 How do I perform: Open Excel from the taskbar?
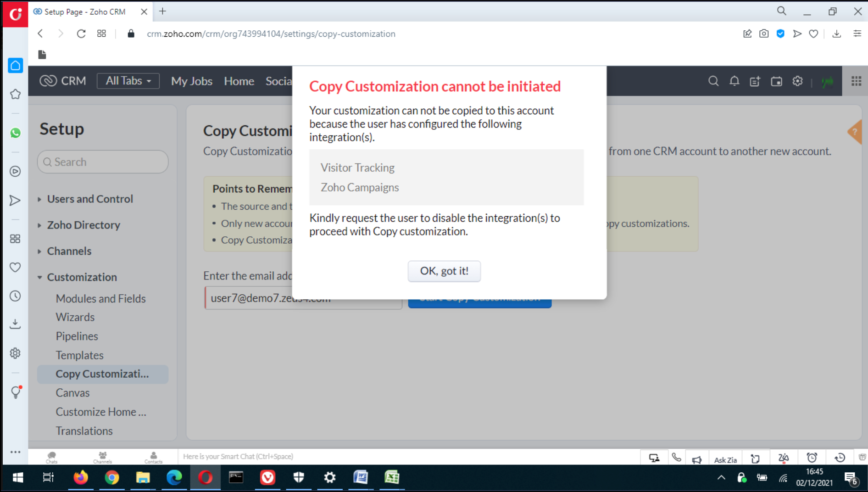click(392, 478)
